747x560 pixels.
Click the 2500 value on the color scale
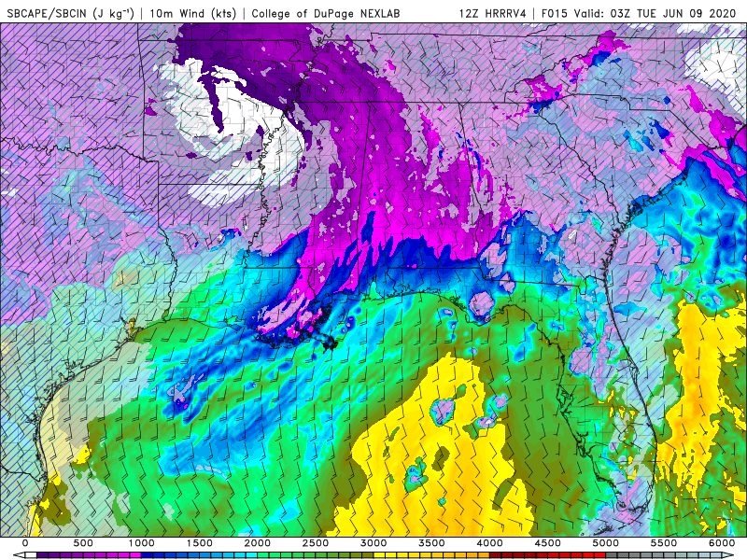click(316, 543)
